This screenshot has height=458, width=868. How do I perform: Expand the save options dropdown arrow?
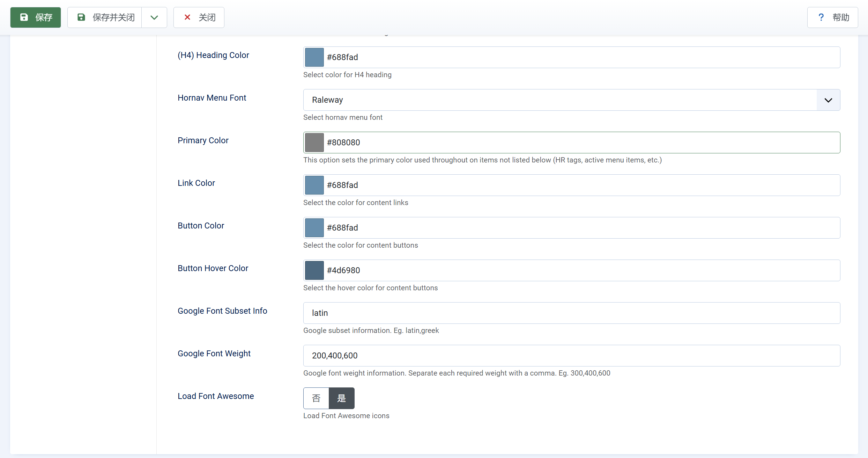tap(154, 17)
